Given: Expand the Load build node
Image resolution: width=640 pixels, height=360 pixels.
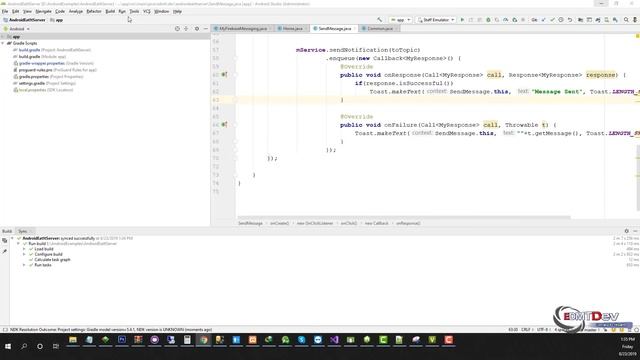Looking at the screenshot, I should tap(24, 249).
